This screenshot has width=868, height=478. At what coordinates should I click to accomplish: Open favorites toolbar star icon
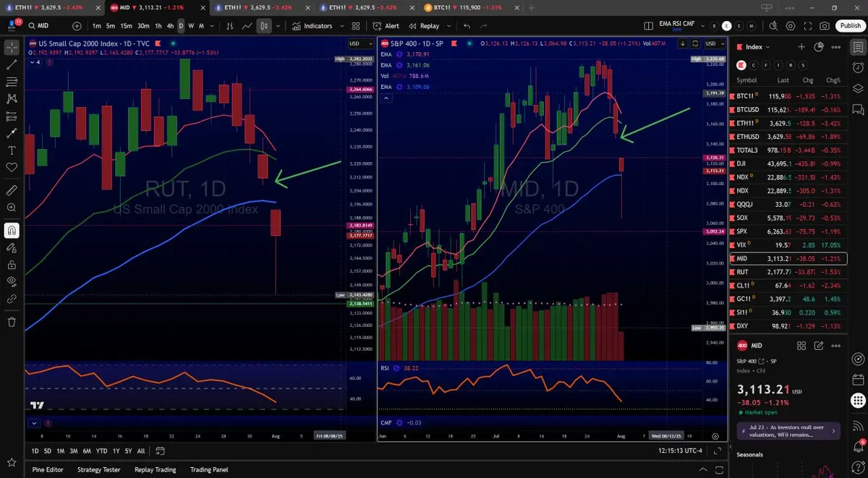(12, 462)
